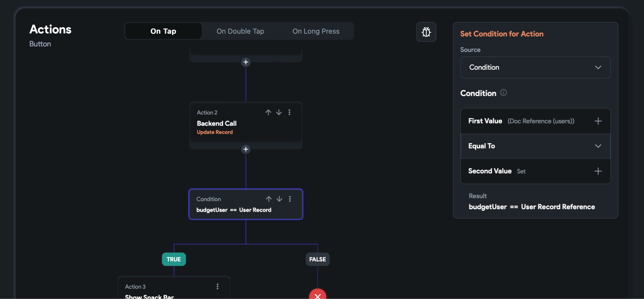Viewport: 644px width, 299px height.
Task: Open the Source Condition dropdown
Action: (x=535, y=67)
